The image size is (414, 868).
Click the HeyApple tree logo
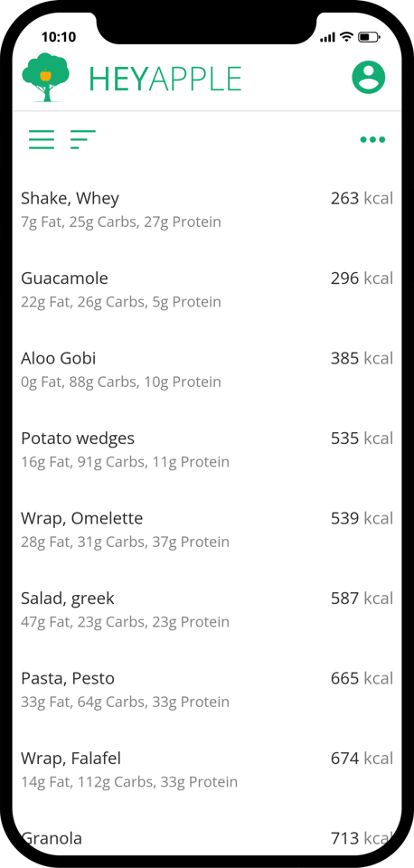46,77
